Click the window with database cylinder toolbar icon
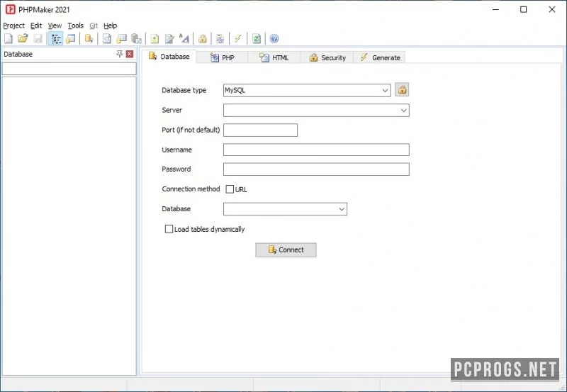The width and height of the screenshot is (567, 392). click(x=71, y=38)
